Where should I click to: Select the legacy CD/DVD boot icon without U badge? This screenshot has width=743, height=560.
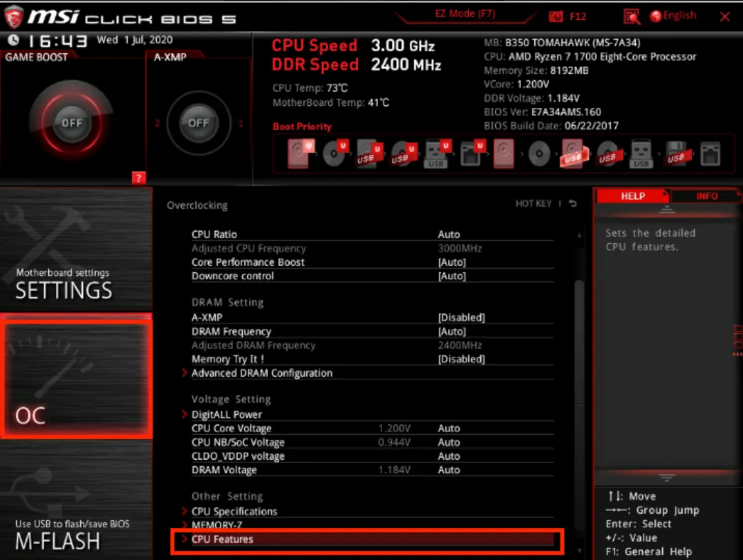point(539,153)
